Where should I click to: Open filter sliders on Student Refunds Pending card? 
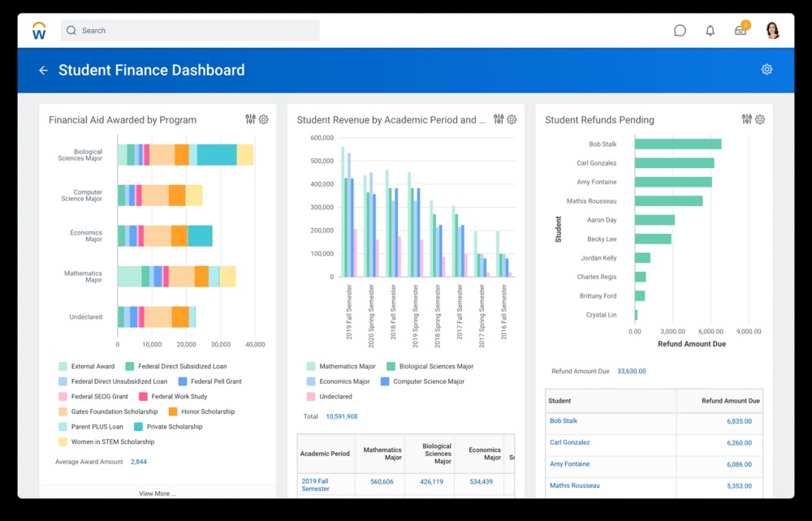[746, 119]
